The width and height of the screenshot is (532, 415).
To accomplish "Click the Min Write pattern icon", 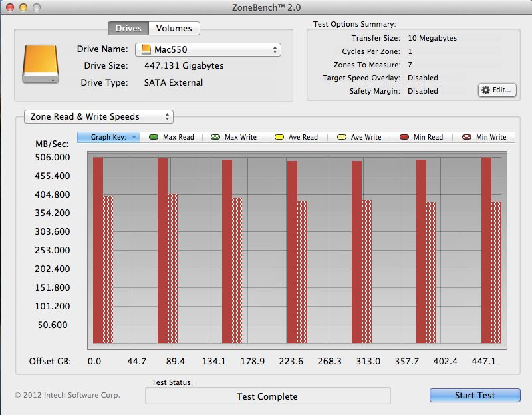I will click(x=466, y=138).
